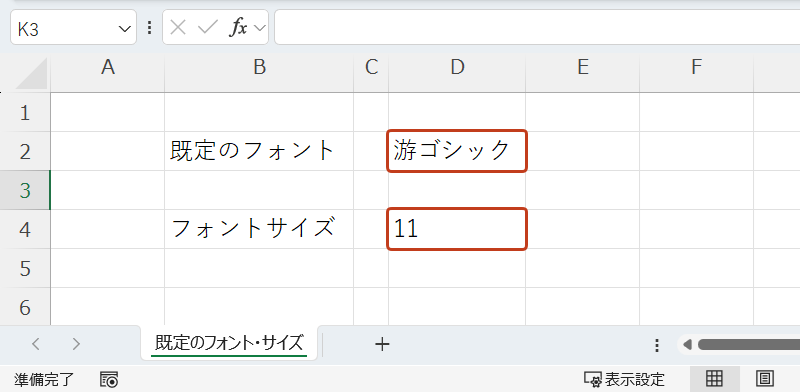The height and width of the screenshot is (392, 800).
Task: Click the horizontal scrollbar thumb
Action: pyautogui.click(x=748, y=345)
